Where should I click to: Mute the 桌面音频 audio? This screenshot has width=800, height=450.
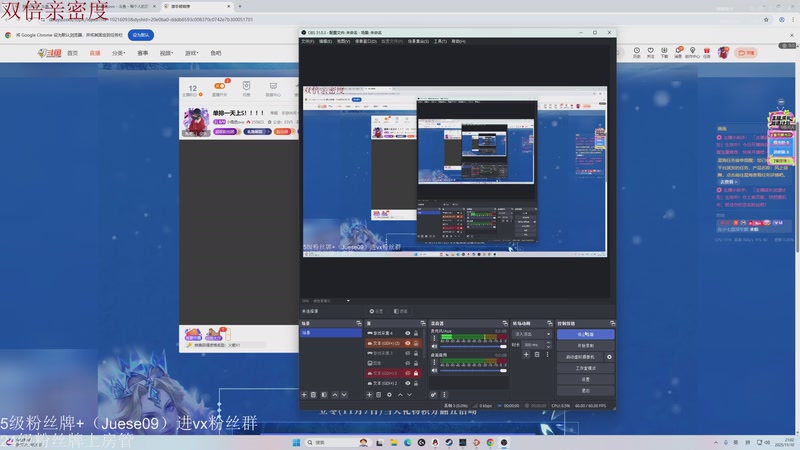(x=435, y=370)
